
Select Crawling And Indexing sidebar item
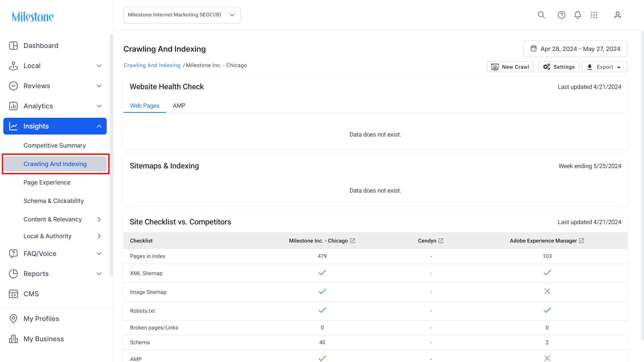(55, 164)
